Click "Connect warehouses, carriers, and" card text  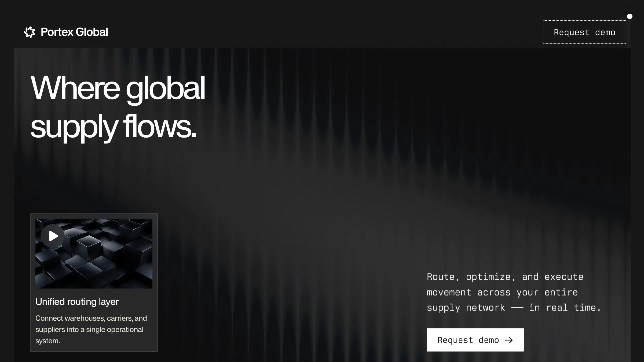coord(91,318)
